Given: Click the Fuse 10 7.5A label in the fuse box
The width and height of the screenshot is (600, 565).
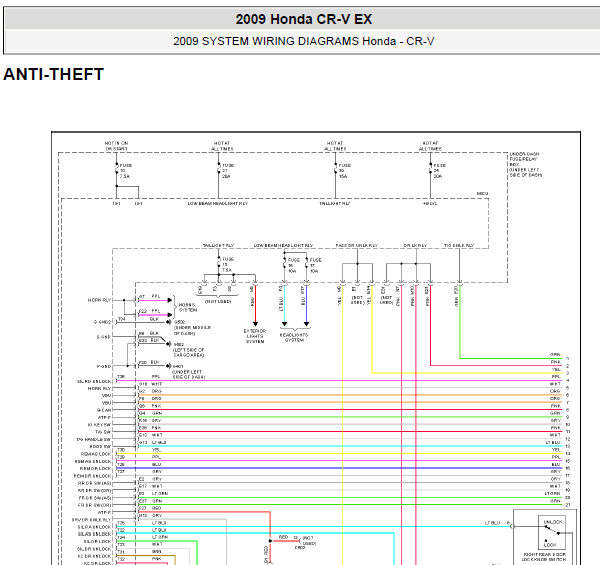Looking at the screenshot, I should pos(126,171).
